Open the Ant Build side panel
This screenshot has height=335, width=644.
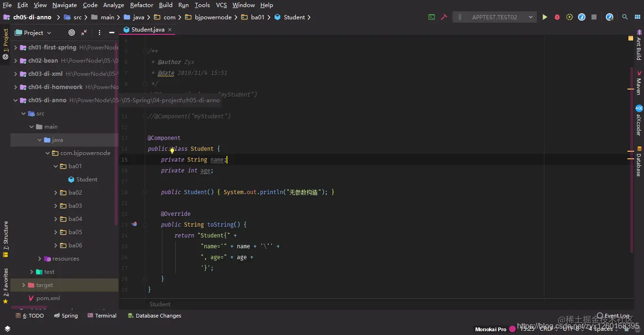point(639,45)
